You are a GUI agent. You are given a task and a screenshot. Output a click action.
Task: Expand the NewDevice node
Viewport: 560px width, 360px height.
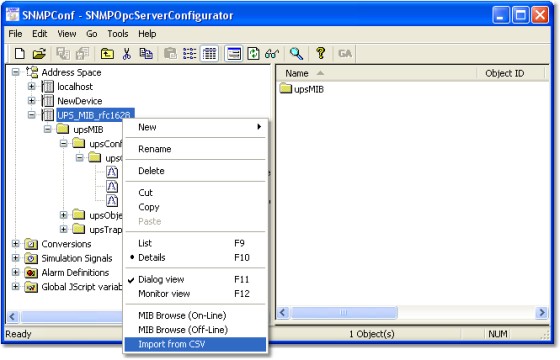pos(31,101)
